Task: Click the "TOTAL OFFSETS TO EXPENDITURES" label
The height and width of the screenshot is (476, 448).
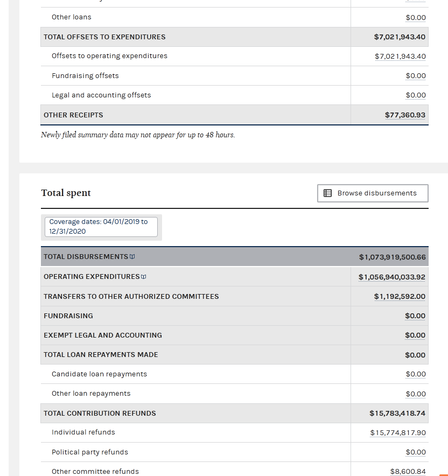Action: 104,37
